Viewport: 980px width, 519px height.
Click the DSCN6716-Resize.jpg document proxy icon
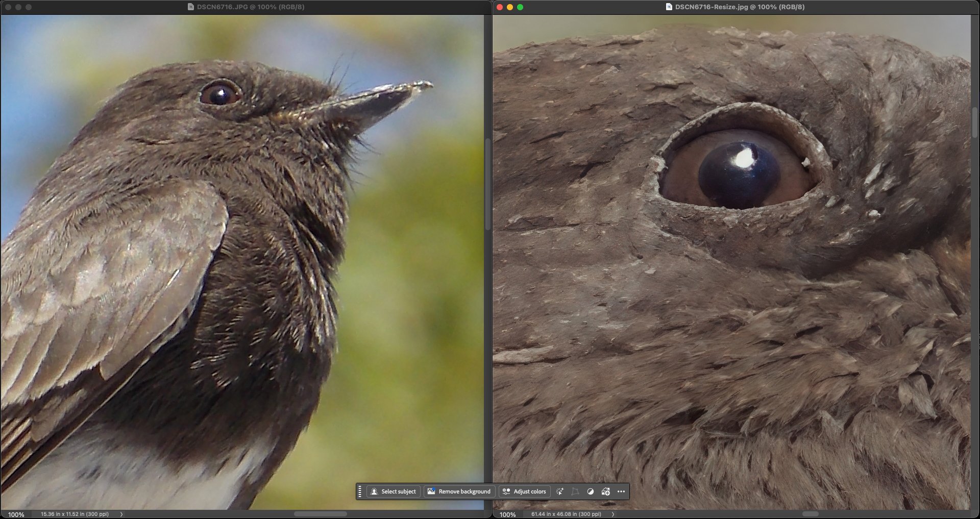(x=669, y=7)
